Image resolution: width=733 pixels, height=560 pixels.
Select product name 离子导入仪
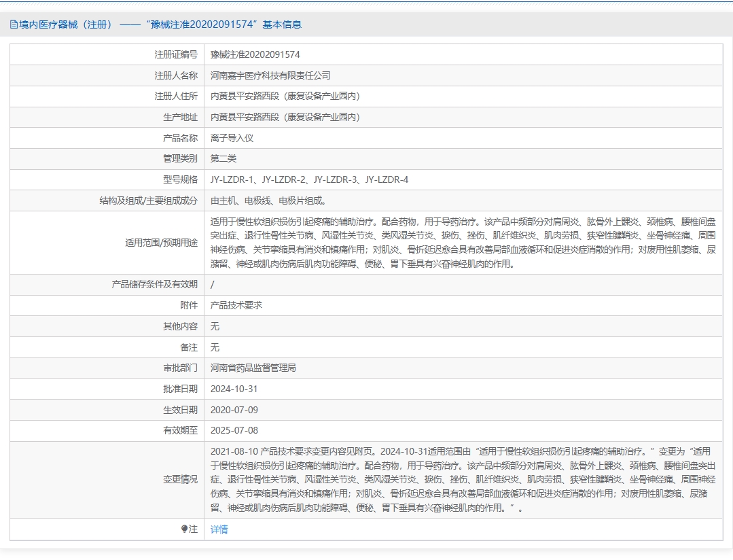point(232,138)
